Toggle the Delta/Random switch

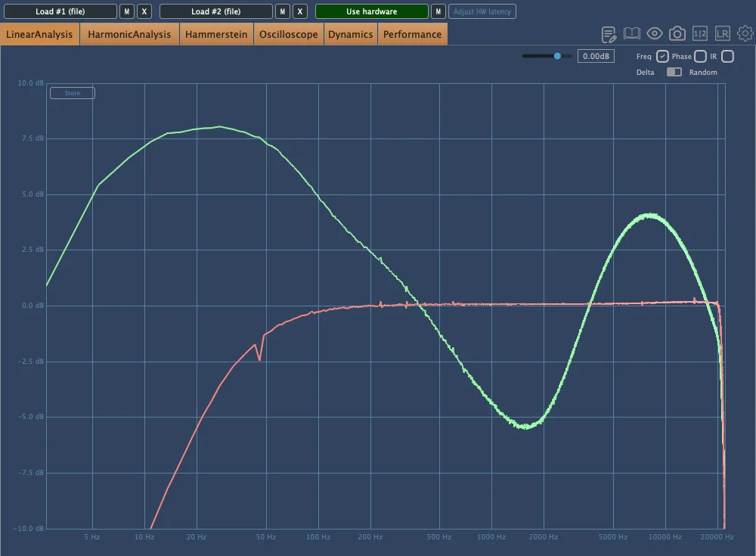(674, 72)
